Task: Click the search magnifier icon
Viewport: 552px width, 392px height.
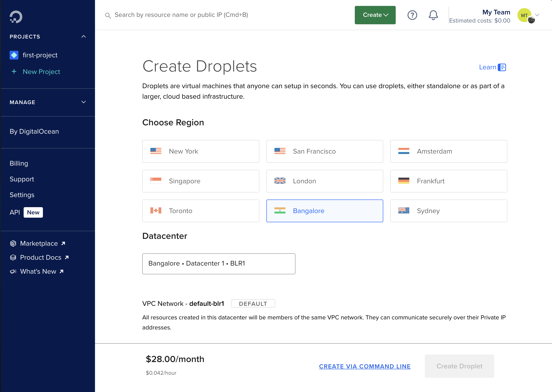Action: click(108, 16)
